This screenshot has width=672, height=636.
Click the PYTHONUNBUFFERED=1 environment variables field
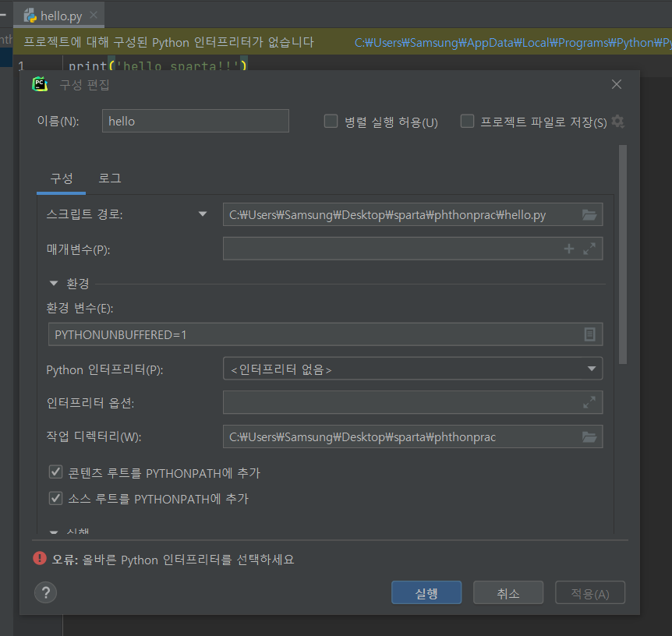pyautogui.click(x=325, y=334)
